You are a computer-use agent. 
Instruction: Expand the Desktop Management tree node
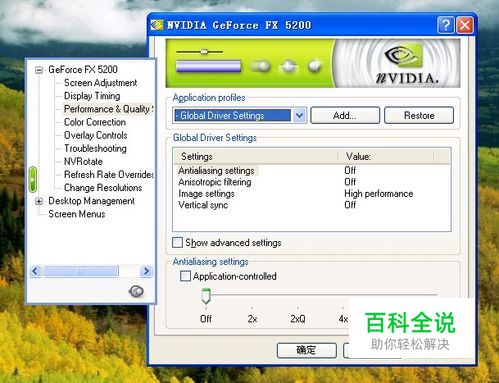pos(39,201)
